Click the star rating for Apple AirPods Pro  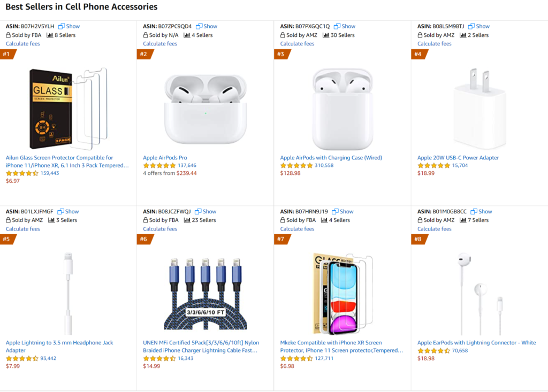tap(159, 166)
